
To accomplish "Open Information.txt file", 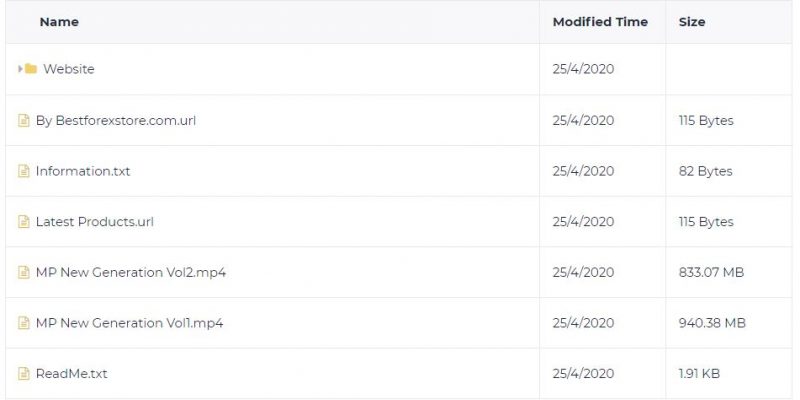I will point(83,171).
